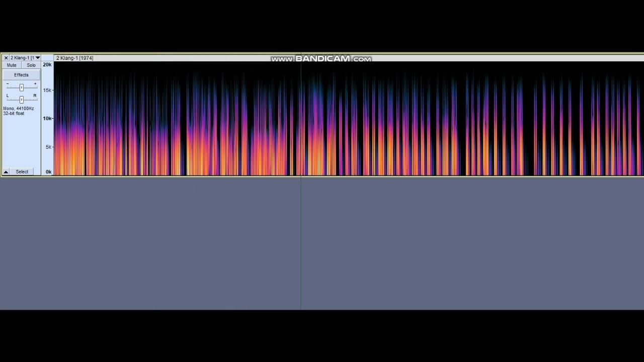Viewport: 644px width, 362px height.
Task: Click the 10k mark on frequency scale
Action: tap(47, 119)
